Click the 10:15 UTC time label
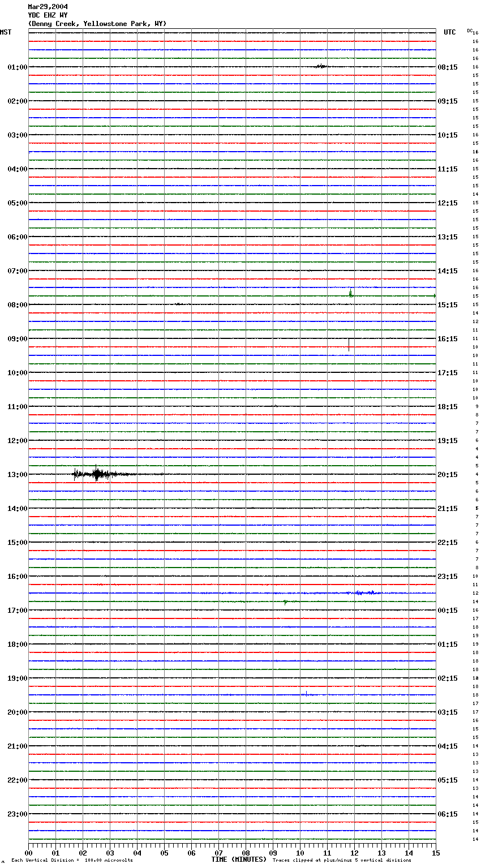The width and height of the screenshot is (481, 868). pos(448,135)
